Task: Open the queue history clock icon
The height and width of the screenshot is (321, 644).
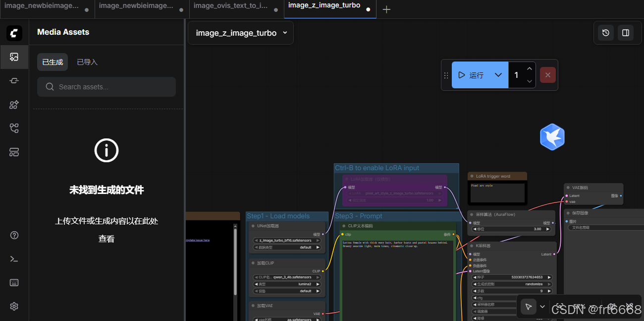Action: pos(605,33)
